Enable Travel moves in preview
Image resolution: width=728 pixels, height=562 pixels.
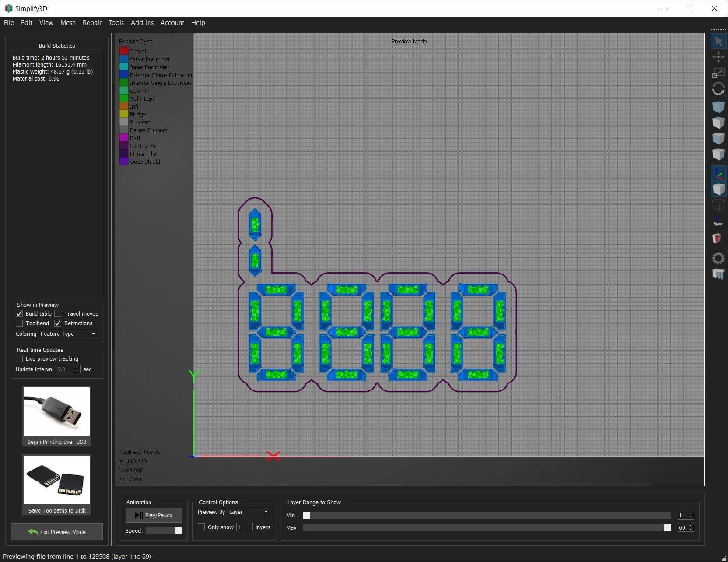[58, 313]
